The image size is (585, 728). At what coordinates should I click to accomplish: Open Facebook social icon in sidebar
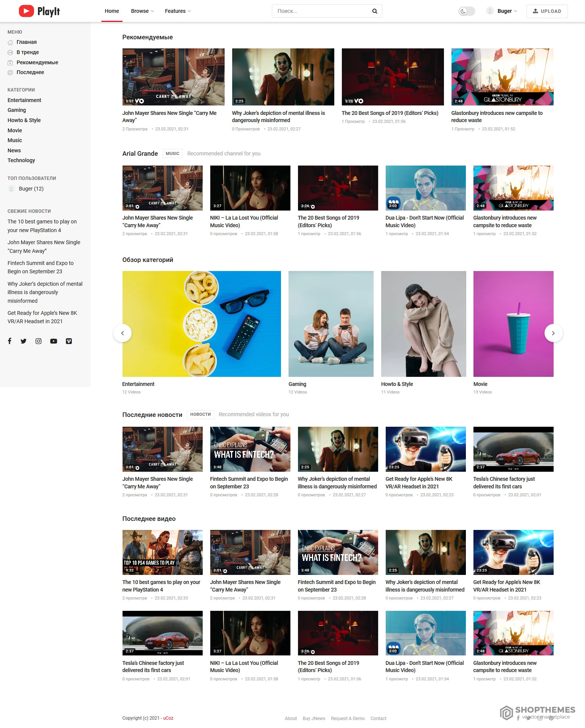pos(10,341)
